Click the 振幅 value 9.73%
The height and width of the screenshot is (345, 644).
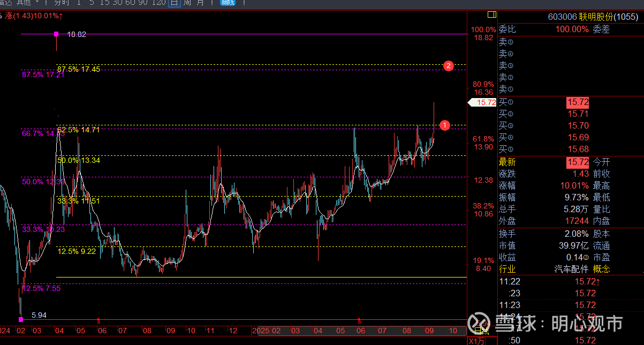577,198
